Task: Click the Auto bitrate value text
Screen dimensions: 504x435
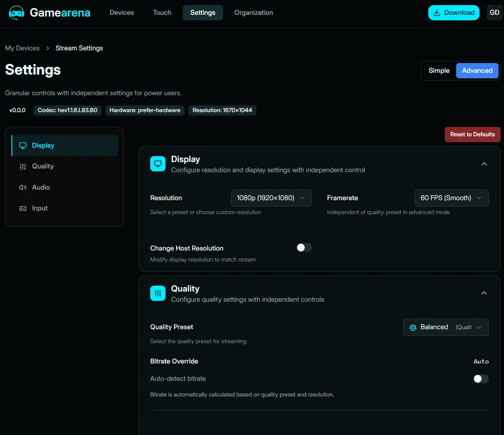Action: (481, 361)
